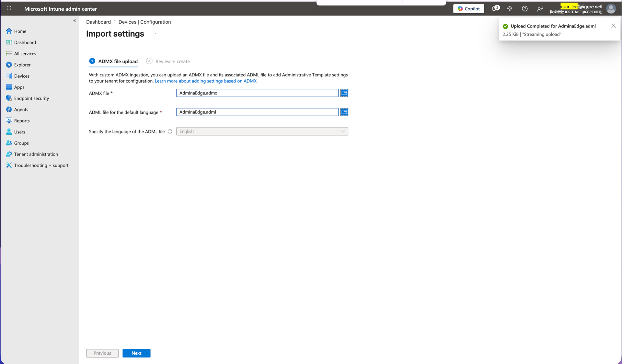Select the Review + create tab
The image size is (622, 364).
click(168, 61)
